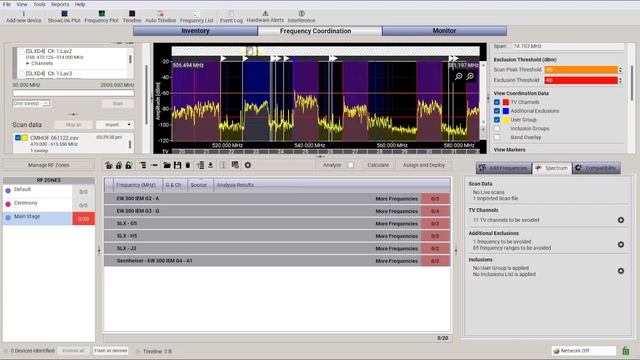Click the red Exclusion Threshold bar

pyautogui.click(x=581, y=80)
